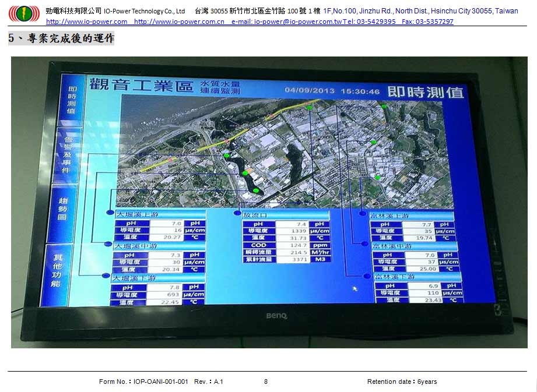Screen dimensions: 537x392
Task: Click the blue dot beside 富林溪中游
Action: pyautogui.click(x=365, y=244)
